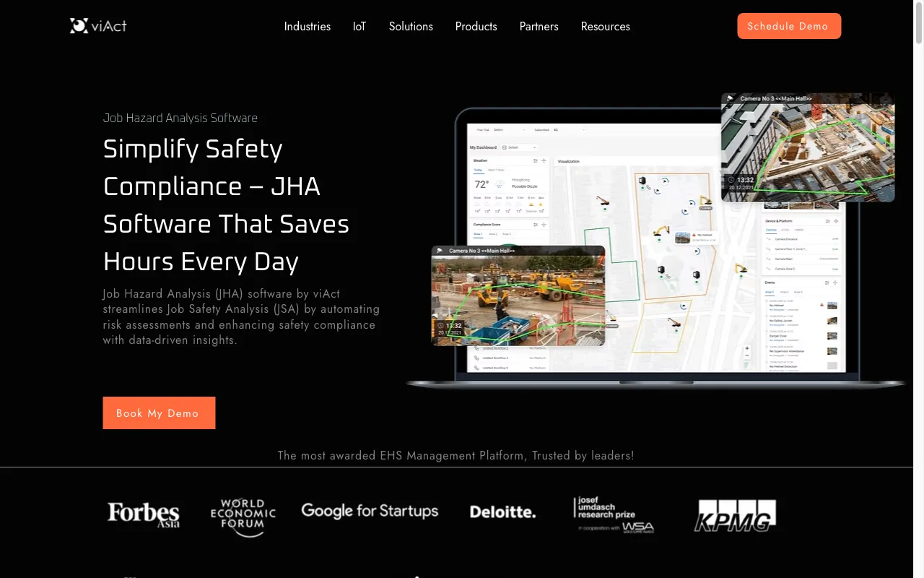Open the Products menu

[476, 27]
